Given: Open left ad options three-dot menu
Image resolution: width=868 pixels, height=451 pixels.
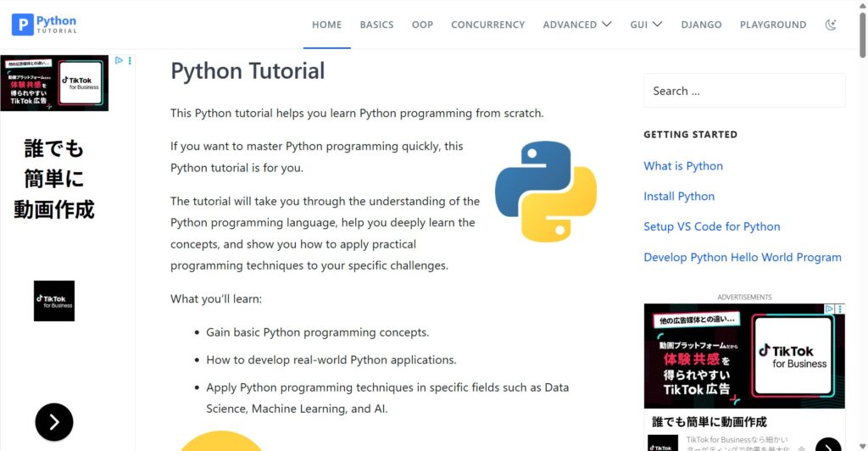Looking at the screenshot, I should pos(130,60).
